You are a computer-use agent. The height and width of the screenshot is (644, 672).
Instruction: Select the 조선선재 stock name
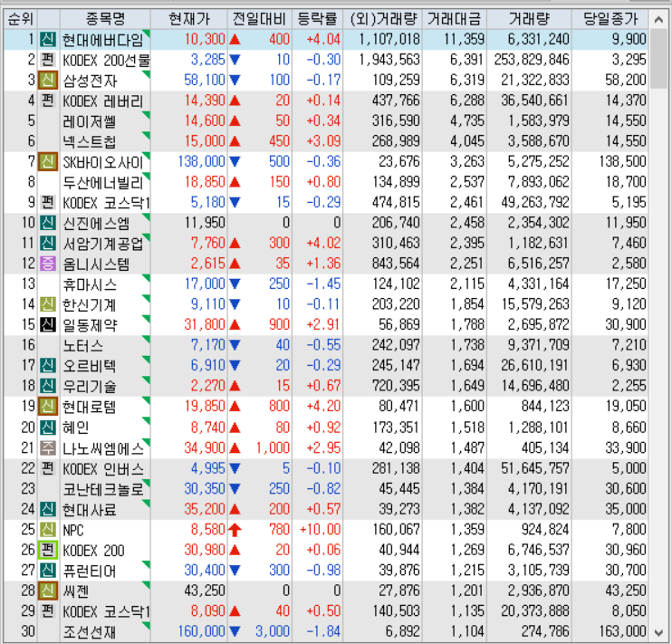pyautogui.click(x=89, y=631)
